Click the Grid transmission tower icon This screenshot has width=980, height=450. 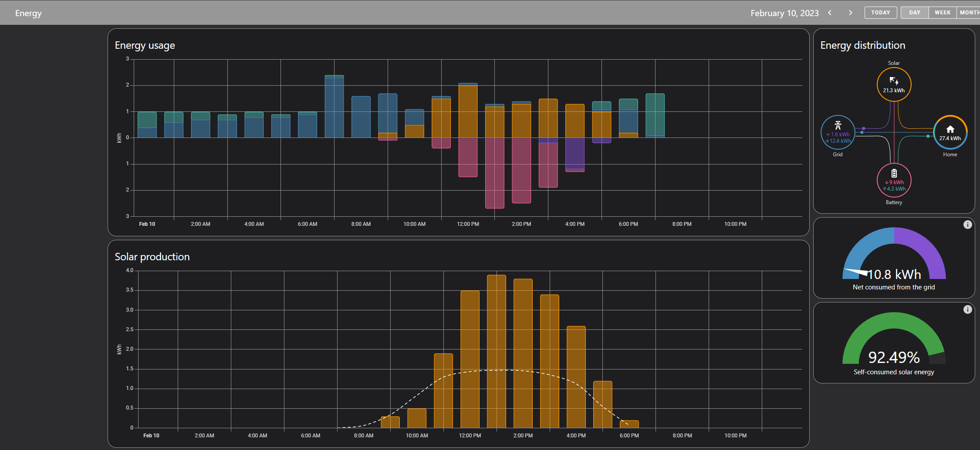838,126
